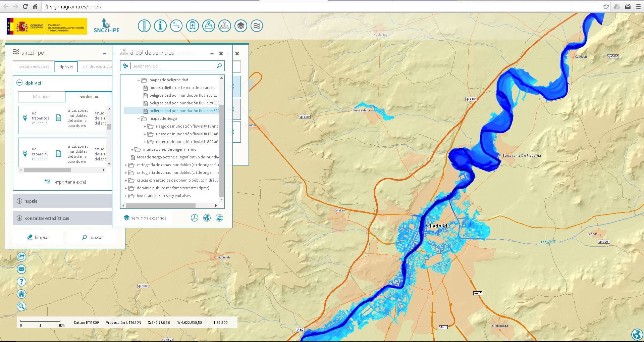This screenshot has height=342, width=644.
Task: Click the question mark help icon
Action: pos(21,282)
